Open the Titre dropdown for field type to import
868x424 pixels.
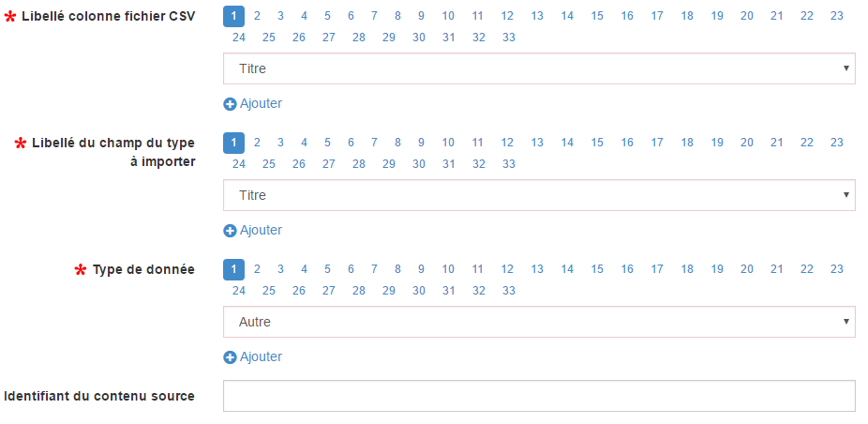tap(539, 195)
